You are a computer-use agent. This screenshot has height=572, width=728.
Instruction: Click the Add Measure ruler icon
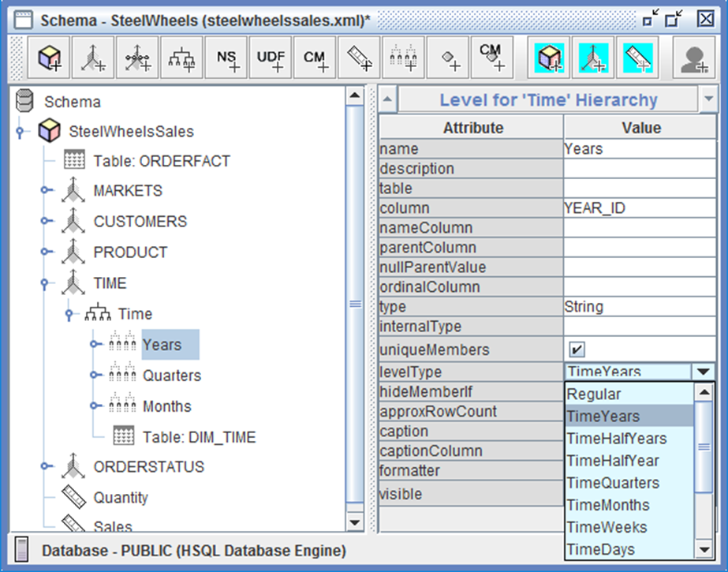359,58
